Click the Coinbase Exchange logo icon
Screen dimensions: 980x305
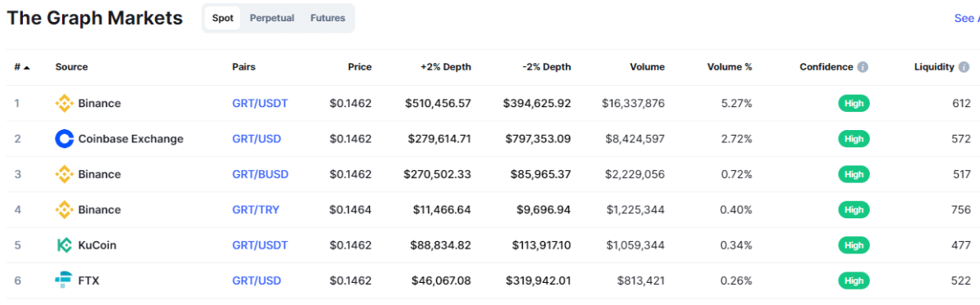64,139
